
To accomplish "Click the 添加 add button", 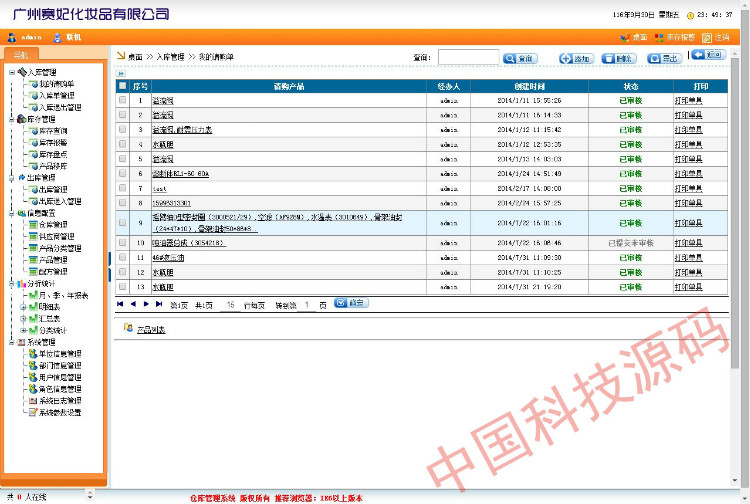I will (575, 59).
